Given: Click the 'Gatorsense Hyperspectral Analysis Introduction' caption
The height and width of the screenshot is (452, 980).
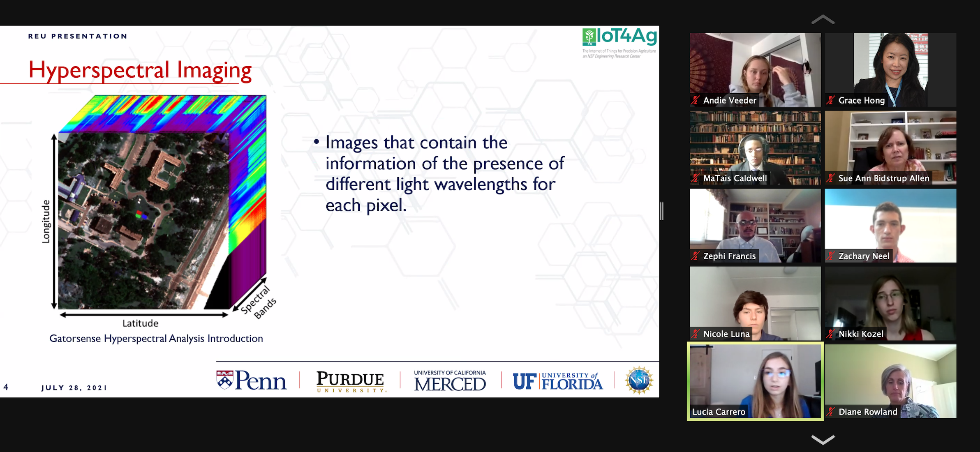Looking at the screenshot, I should (156, 339).
